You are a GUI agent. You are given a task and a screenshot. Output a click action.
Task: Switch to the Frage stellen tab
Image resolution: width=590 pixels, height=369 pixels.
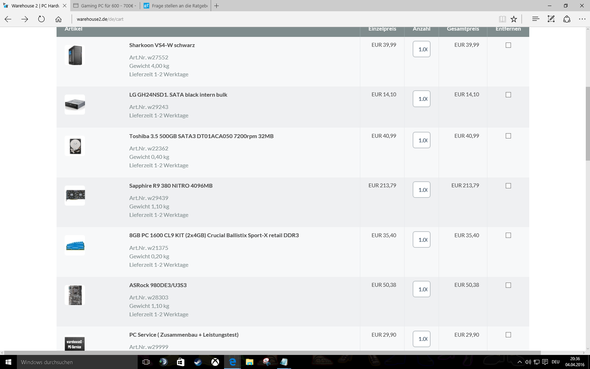tap(176, 6)
